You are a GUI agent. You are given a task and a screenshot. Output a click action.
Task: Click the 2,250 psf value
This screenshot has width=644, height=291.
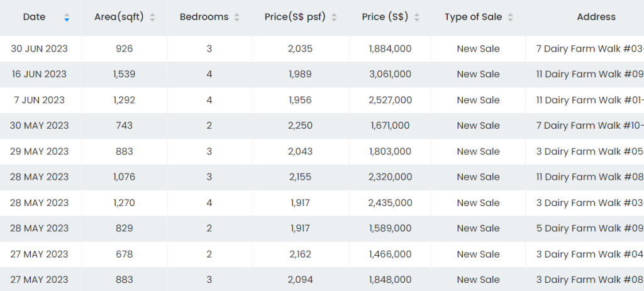tap(300, 126)
